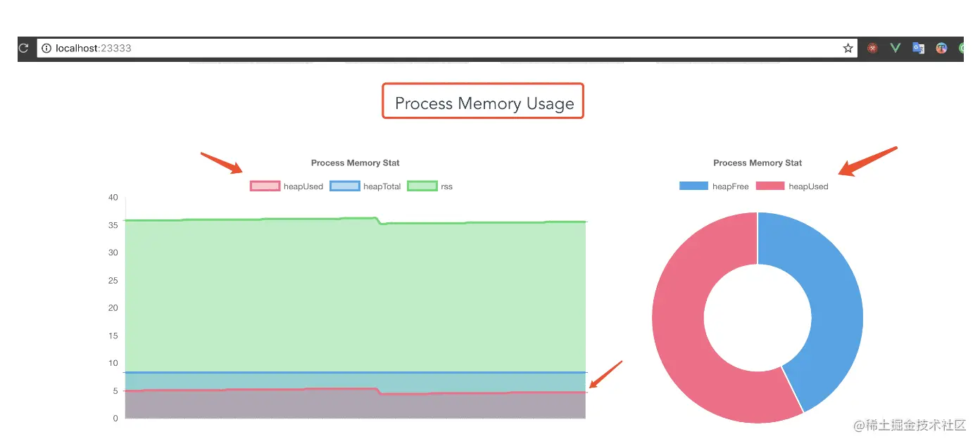Viewport: 980px width, 446px height.
Task: Reload the page with the refresh icon
Action: pos(24,49)
